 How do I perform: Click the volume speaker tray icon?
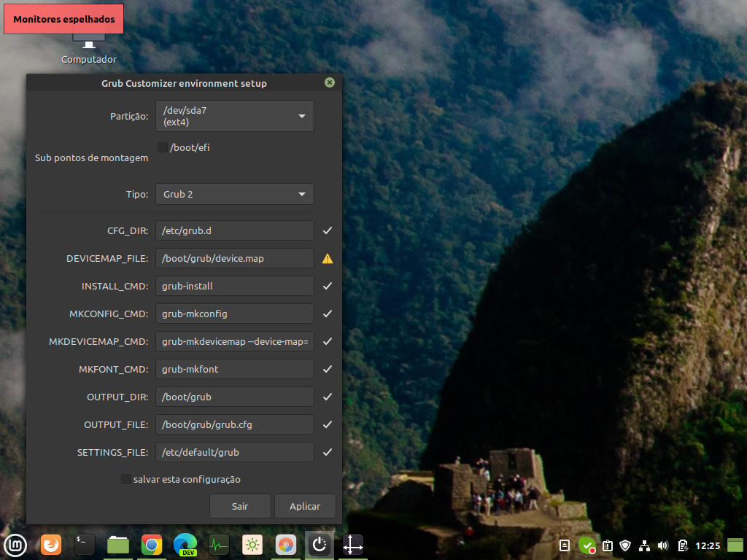coord(662,545)
